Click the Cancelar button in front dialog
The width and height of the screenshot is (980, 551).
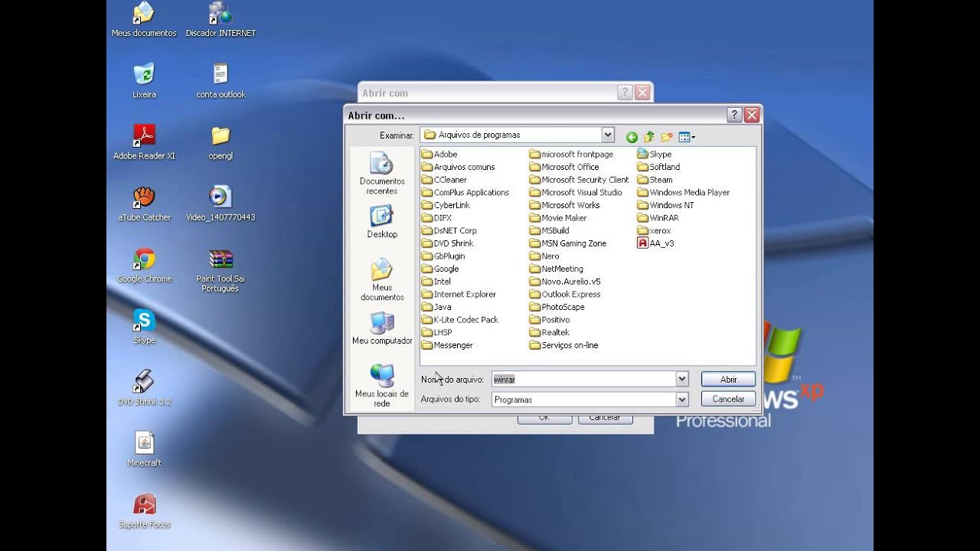point(728,399)
